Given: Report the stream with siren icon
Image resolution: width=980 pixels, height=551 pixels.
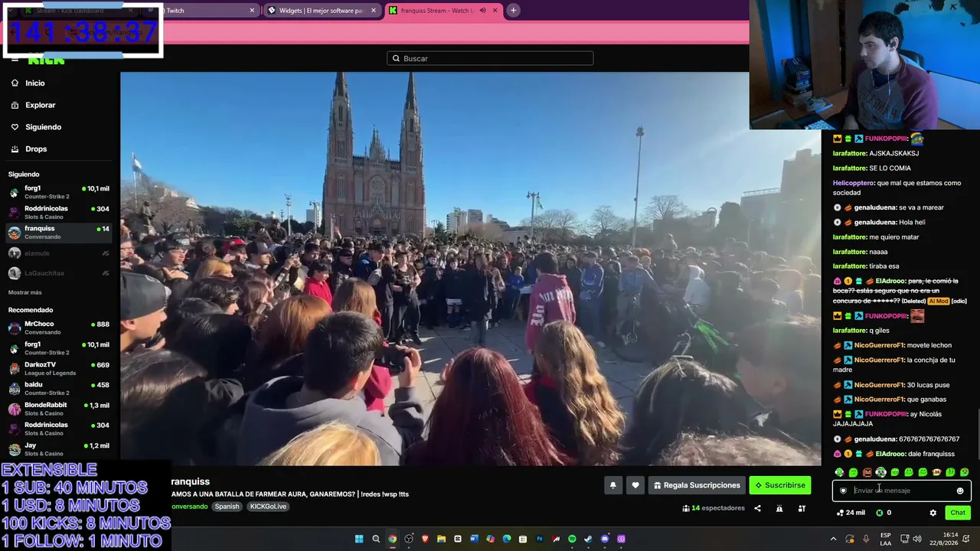Looking at the screenshot, I should coord(779,508).
